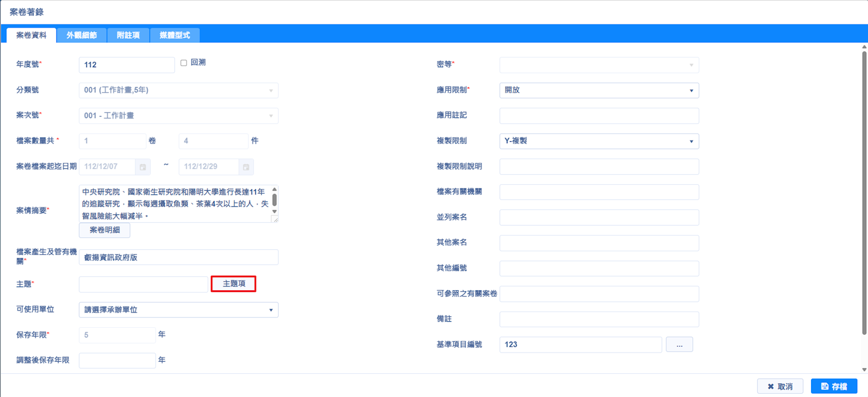868x397 pixels.
Task: Switch to the 外觀細節 tab
Action: [x=81, y=35]
